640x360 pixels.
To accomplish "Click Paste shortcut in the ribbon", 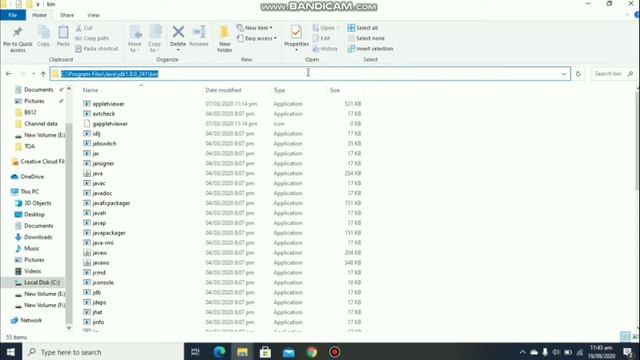I will [x=97, y=49].
